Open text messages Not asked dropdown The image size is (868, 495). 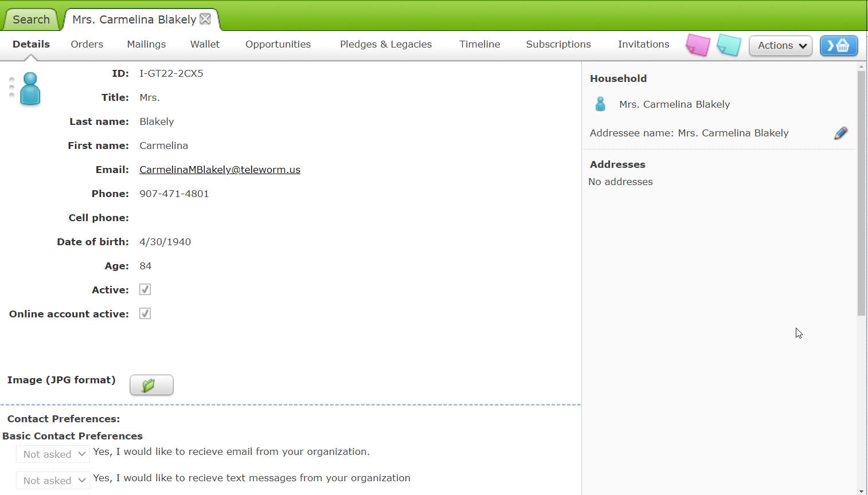[x=53, y=481]
